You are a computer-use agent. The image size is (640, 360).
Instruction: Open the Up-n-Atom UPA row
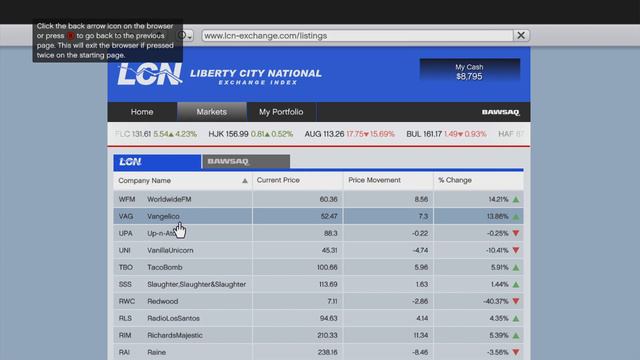point(318,233)
